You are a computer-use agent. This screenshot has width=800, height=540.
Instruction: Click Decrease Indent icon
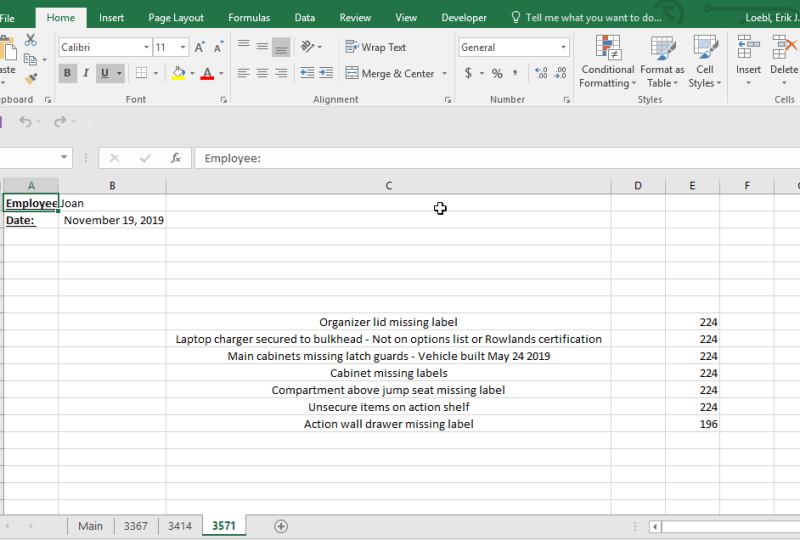[x=307, y=73]
